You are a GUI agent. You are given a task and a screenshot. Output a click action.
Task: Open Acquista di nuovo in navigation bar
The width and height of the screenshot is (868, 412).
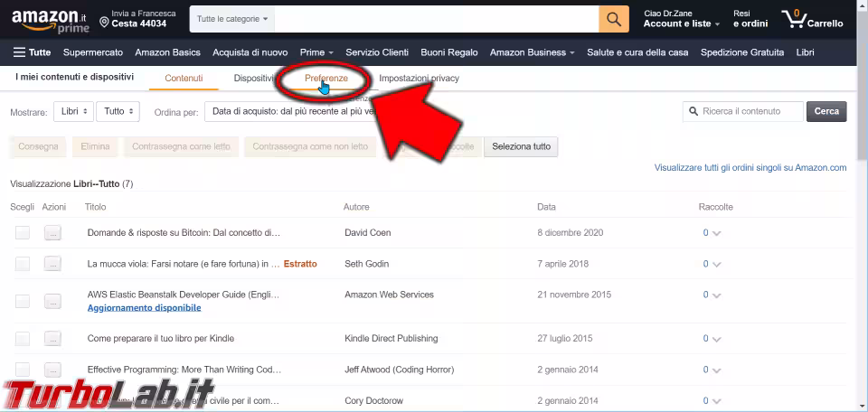[x=250, y=52]
